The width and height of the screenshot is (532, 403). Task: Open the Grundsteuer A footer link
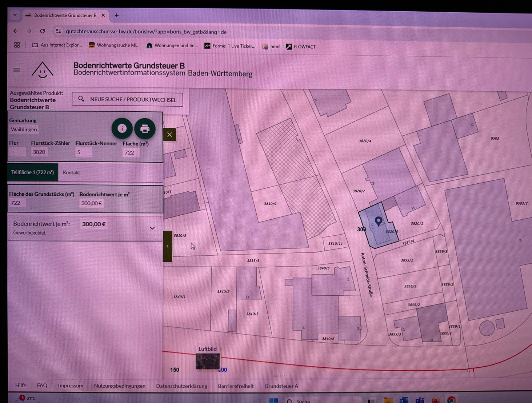(x=281, y=386)
